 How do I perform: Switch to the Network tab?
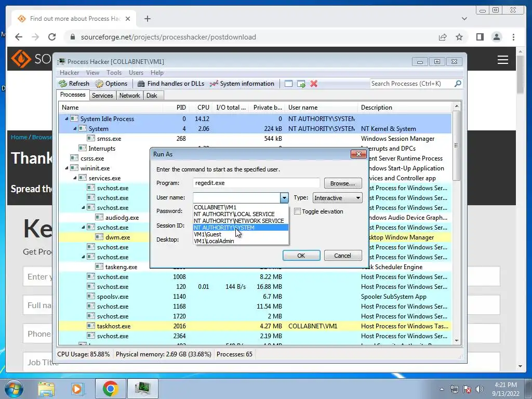coord(129,96)
